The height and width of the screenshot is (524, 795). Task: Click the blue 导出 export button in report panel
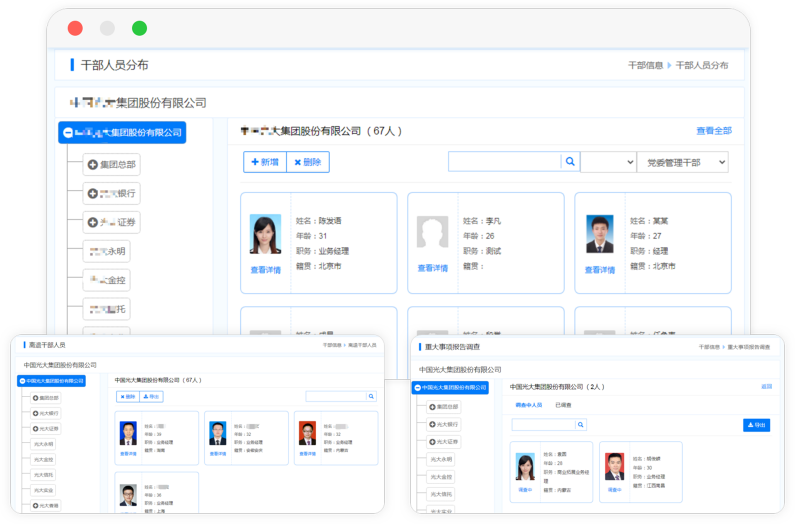coord(756,425)
